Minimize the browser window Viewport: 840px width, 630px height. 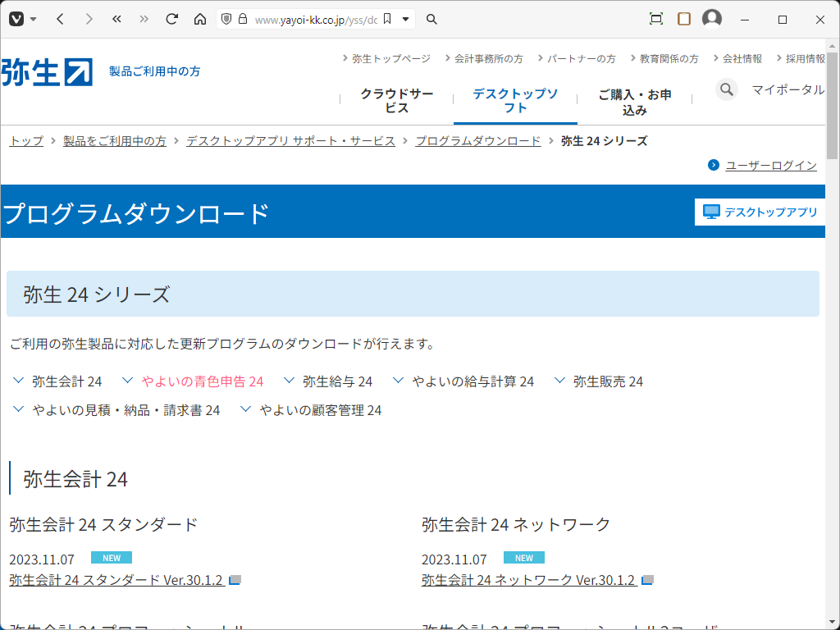745,20
